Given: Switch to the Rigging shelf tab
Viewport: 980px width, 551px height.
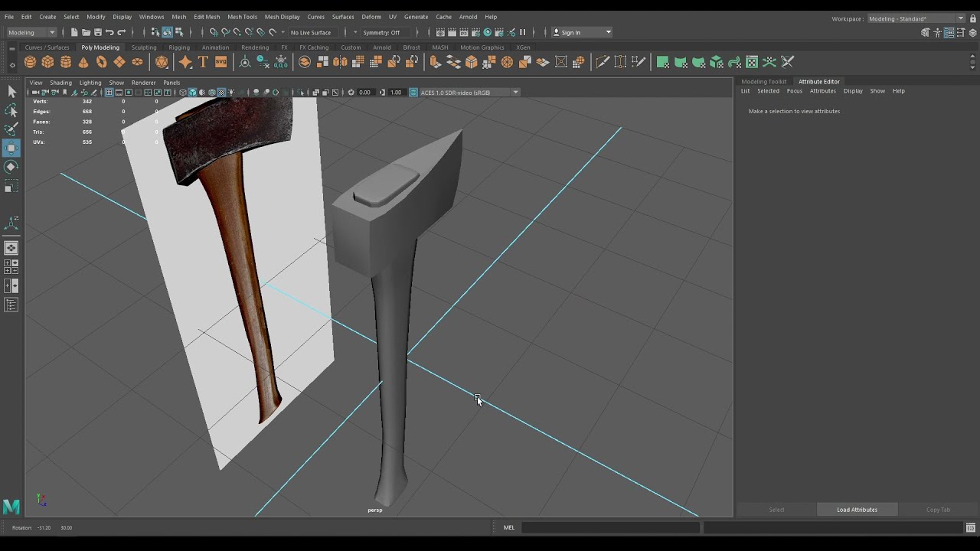Looking at the screenshot, I should 179,47.
